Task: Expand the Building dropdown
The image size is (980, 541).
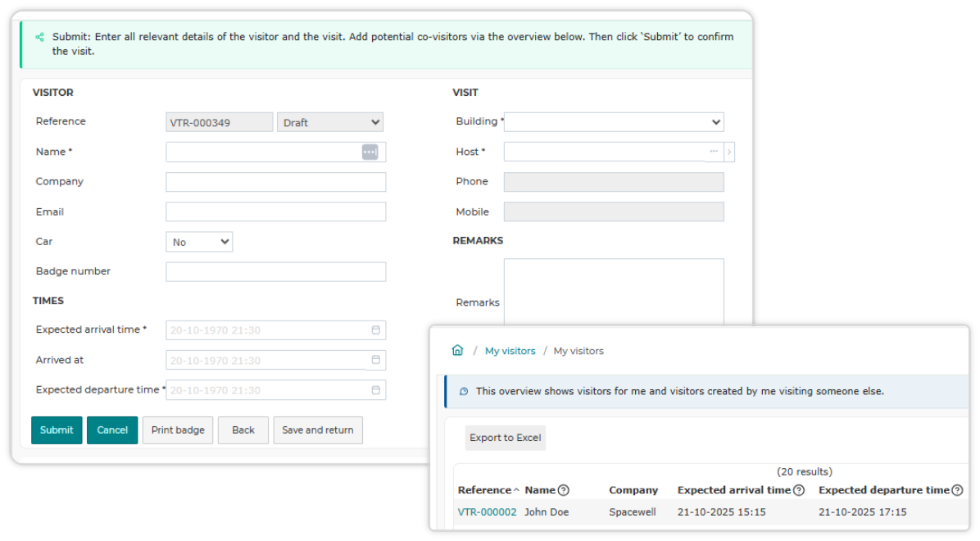Action: tap(614, 122)
